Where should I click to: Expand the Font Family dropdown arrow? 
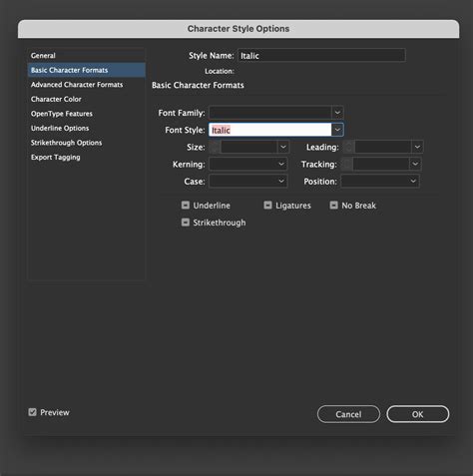337,113
